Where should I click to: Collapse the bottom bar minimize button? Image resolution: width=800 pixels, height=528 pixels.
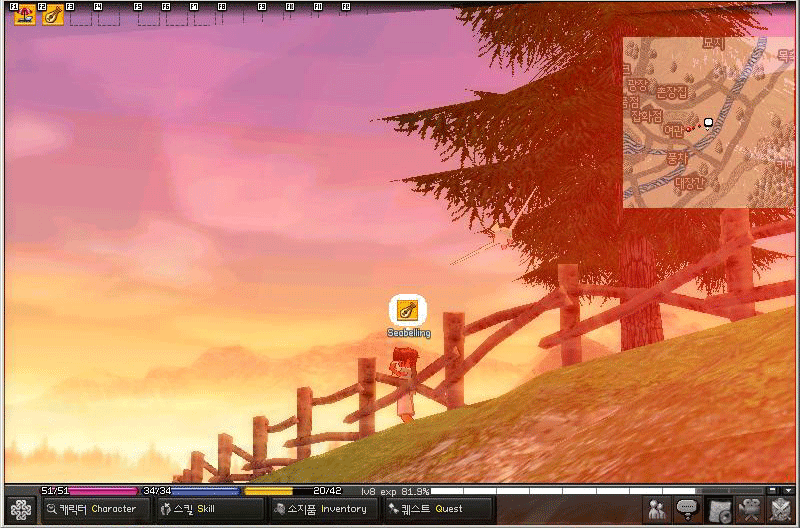click(772, 490)
